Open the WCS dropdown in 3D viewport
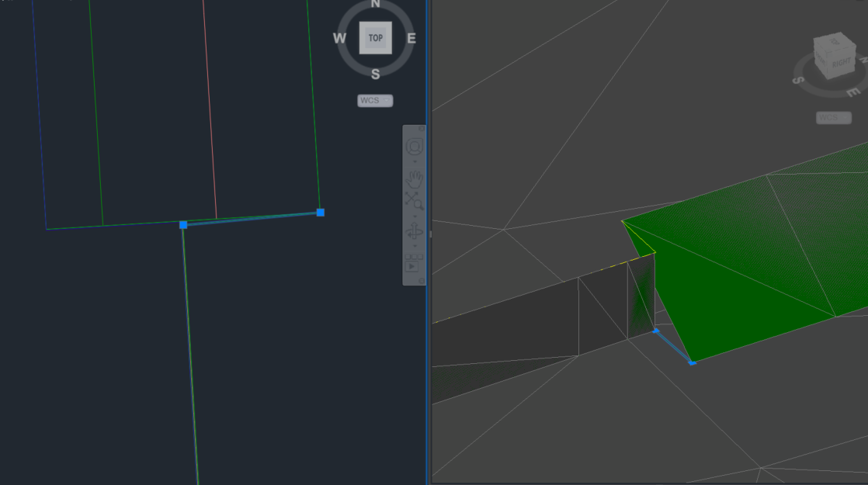The width and height of the screenshot is (868, 485). click(x=833, y=118)
